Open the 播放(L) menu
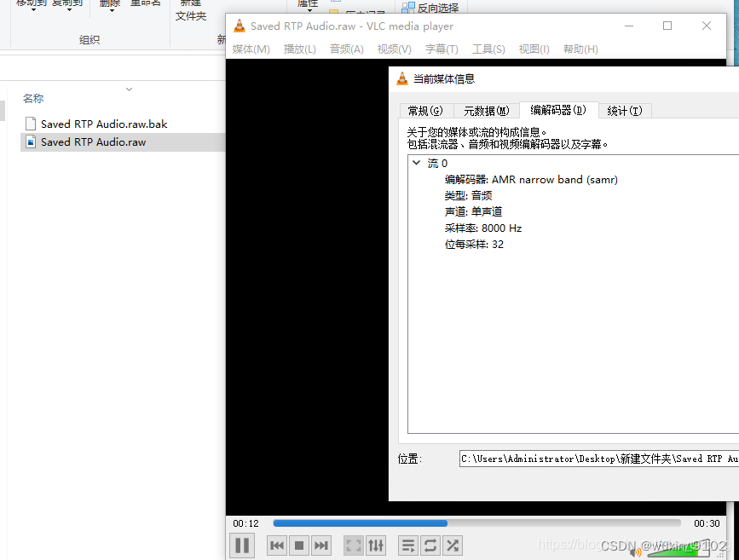Viewport: 739px width, 560px height. pyautogui.click(x=300, y=49)
